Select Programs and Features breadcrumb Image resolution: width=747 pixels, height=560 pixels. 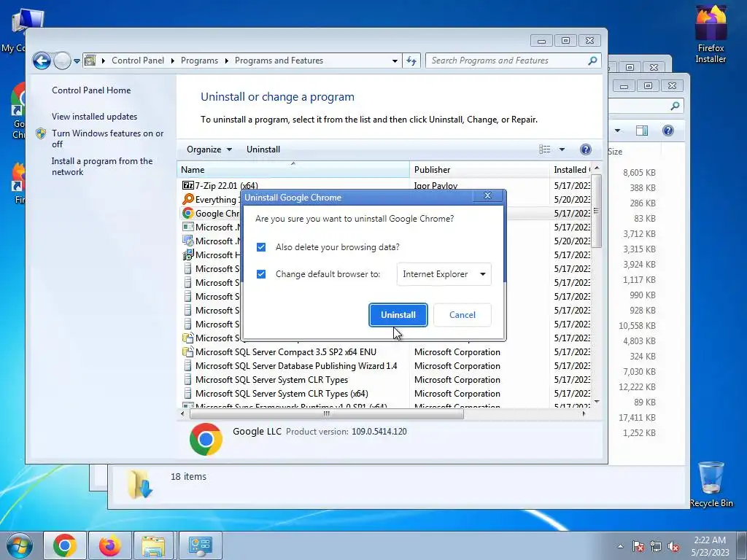(279, 61)
